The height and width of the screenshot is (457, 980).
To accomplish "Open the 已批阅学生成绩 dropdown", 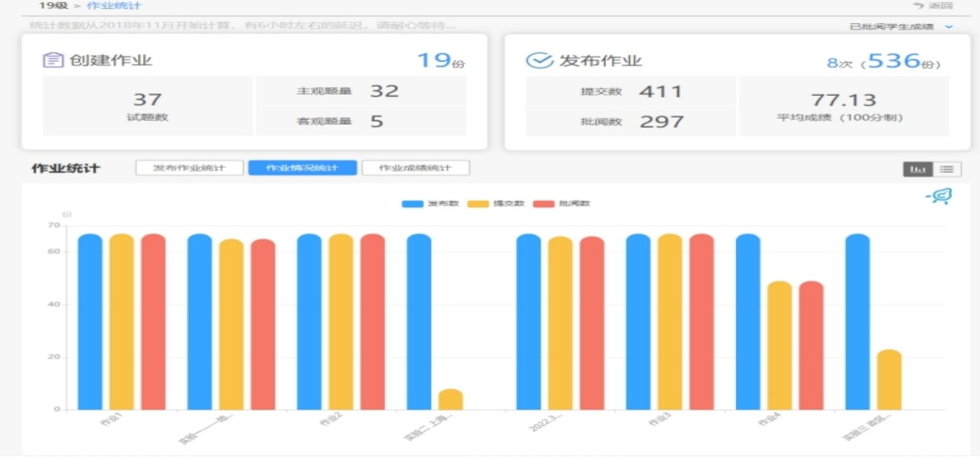I will coord(891,27).
